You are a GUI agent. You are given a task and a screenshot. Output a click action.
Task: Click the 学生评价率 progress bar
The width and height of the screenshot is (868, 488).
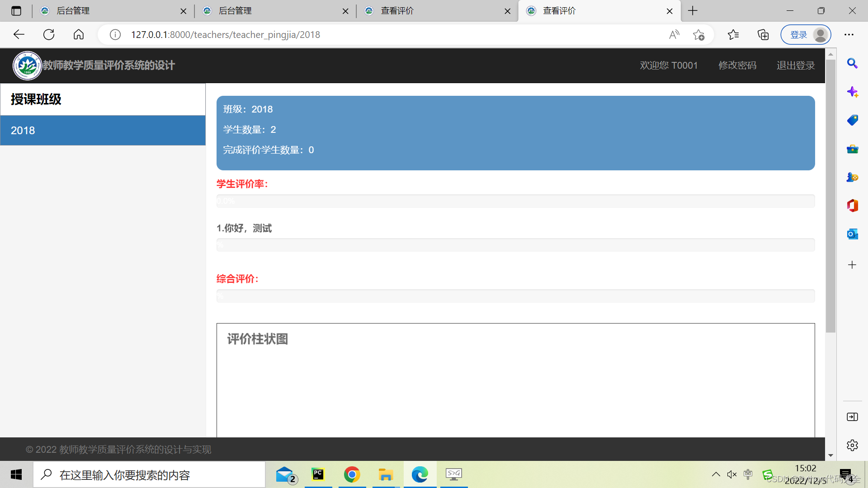click(x=515, y=201)
